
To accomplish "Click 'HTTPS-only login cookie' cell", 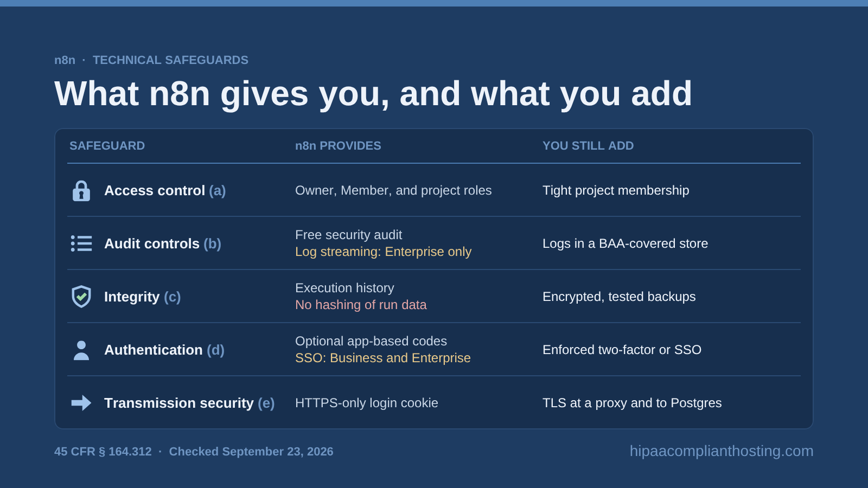I will 367,403.
